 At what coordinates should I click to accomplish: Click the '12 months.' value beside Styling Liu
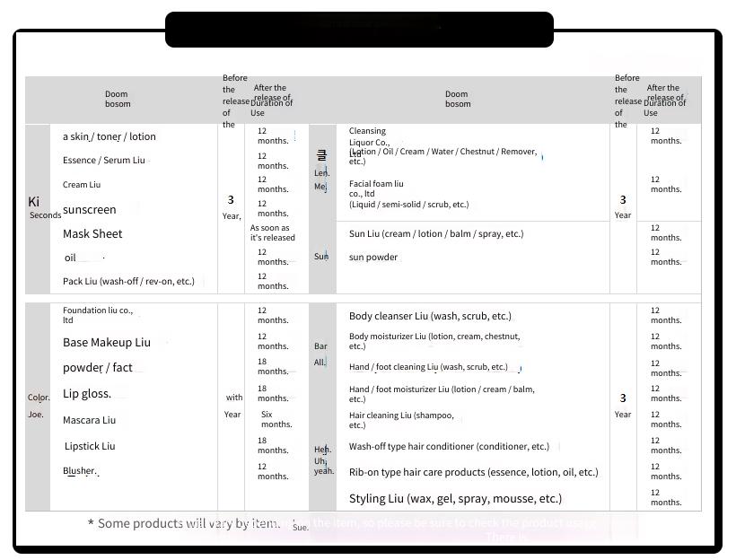click(666, 497)
